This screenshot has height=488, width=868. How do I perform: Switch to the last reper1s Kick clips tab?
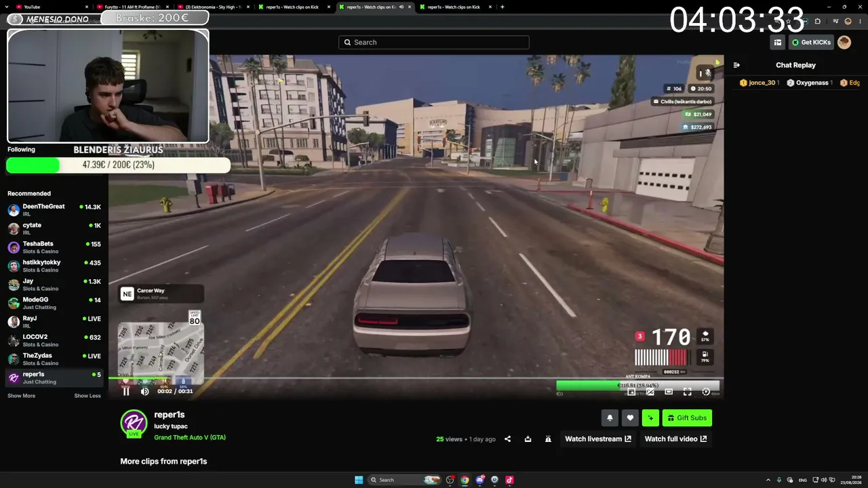click(456, 7)
